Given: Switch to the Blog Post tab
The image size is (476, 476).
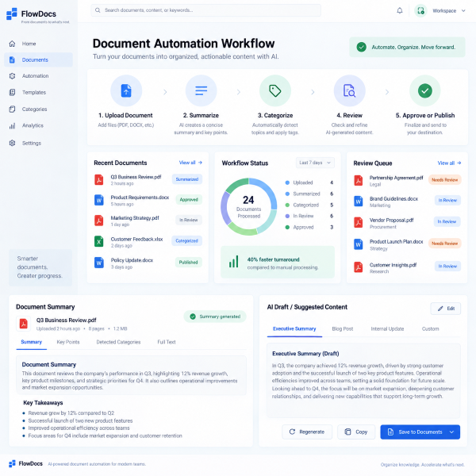Looking at the screenshot, I should point(343,328).
